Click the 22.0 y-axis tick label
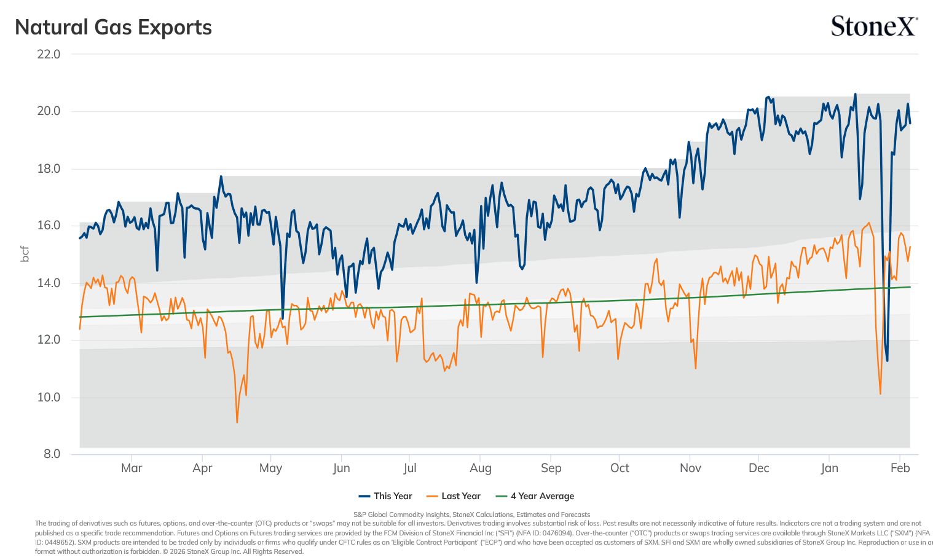The height and width of the screenshot is (560, 933). click(49, 54)
